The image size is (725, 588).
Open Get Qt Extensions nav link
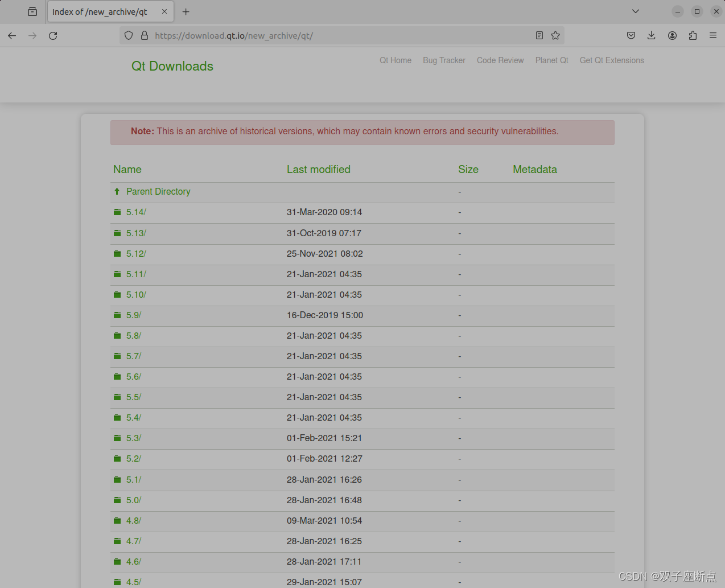612,60
